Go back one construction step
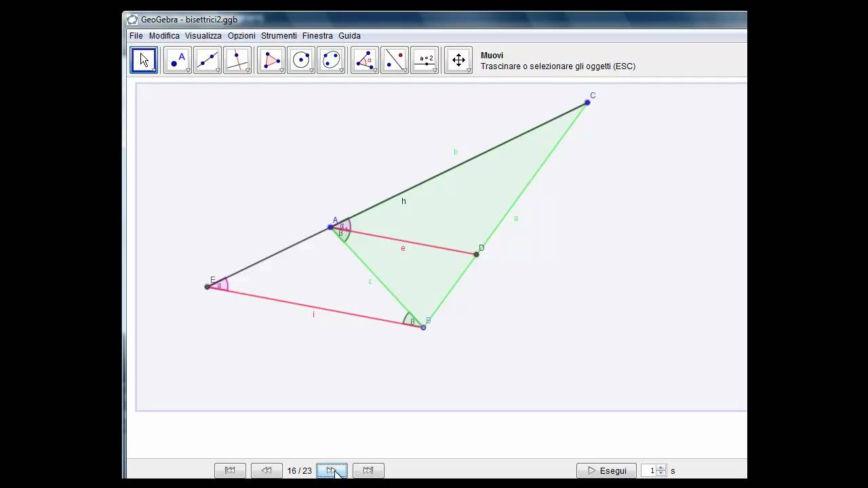This screenshot has width=868, height=488. pos(267,470)
